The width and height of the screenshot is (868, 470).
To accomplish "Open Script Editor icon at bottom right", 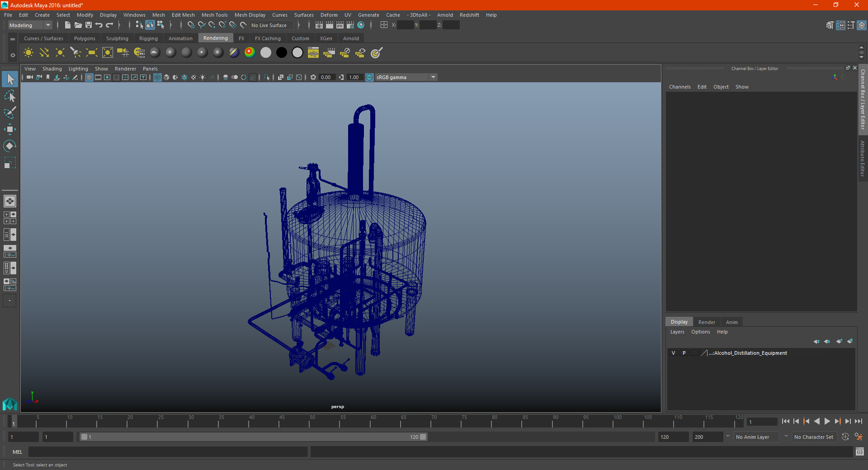I will 860,451.
